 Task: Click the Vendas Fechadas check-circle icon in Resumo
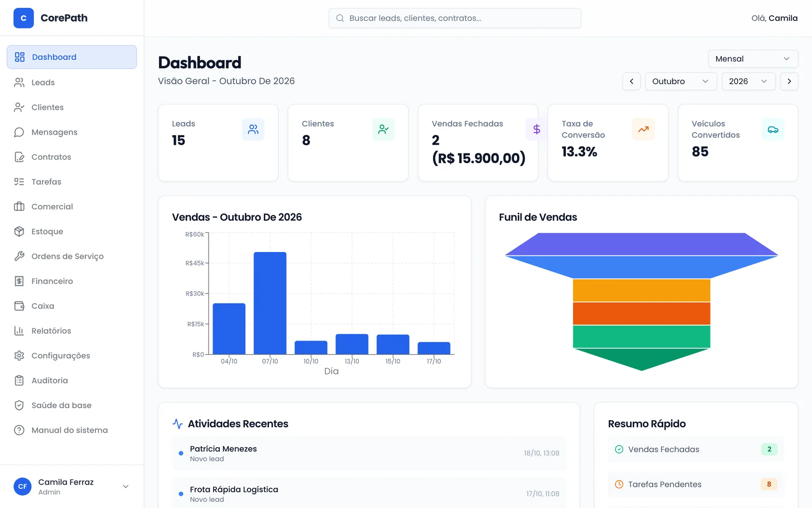pos(619,449)
